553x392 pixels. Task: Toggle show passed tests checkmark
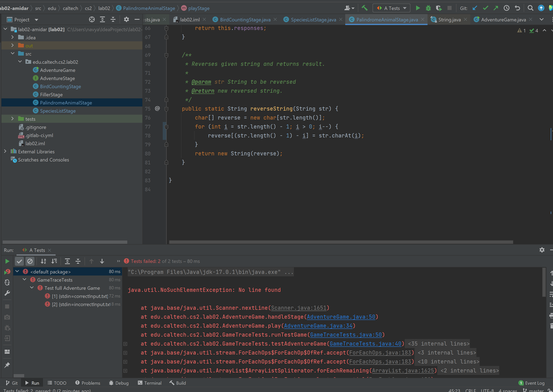pos(19,261)
